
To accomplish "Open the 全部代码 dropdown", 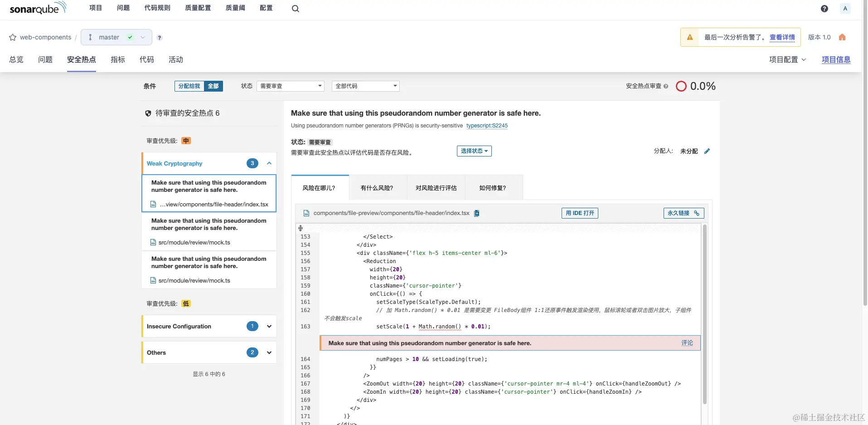I will [x=366, y=86].
